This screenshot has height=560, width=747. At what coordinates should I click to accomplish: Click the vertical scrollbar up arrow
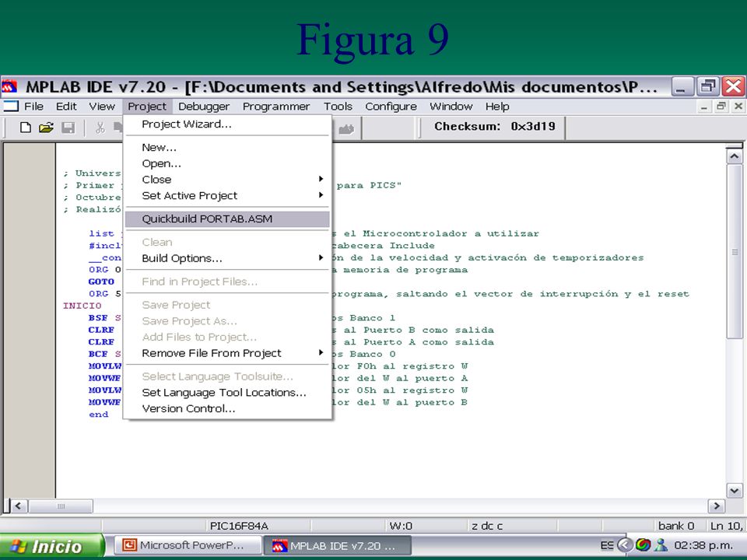point(734,156)
